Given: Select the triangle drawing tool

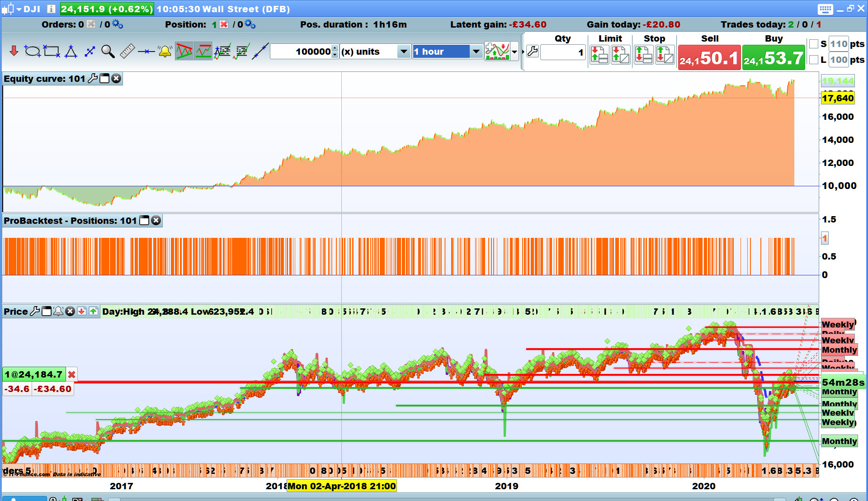Looking at the screenshot, I should click(x=71, y=52).
